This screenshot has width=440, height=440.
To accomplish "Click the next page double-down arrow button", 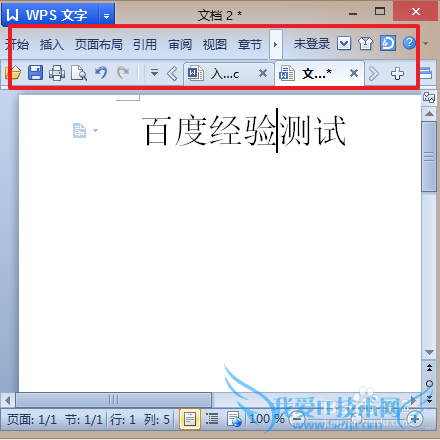I will click(429, 399).
